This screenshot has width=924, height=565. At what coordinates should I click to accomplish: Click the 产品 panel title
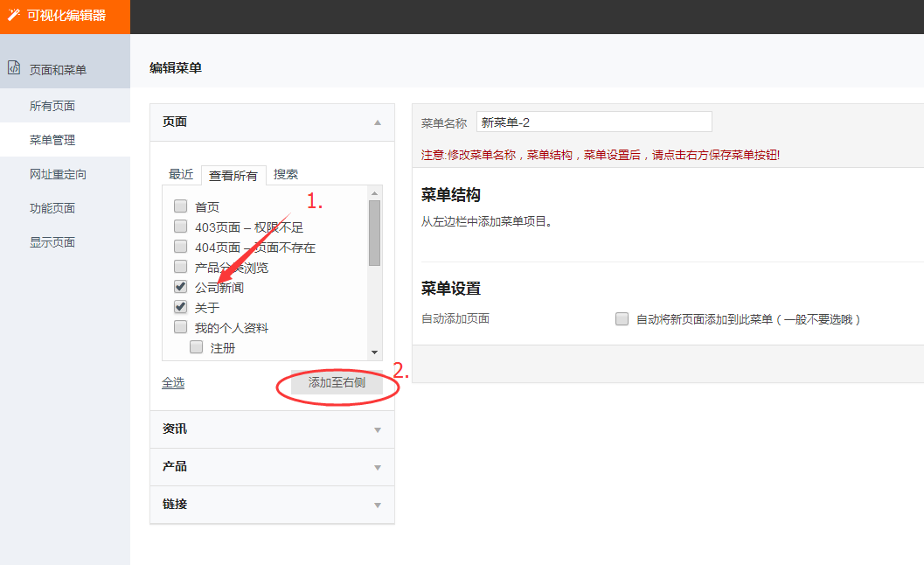click(175, 466)
